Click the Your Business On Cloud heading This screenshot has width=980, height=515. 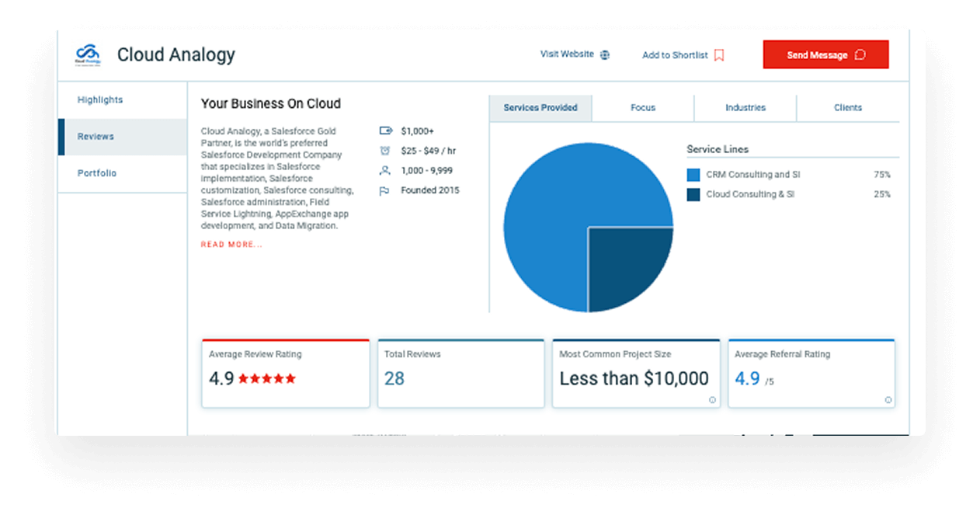click(x=271, y=103)
